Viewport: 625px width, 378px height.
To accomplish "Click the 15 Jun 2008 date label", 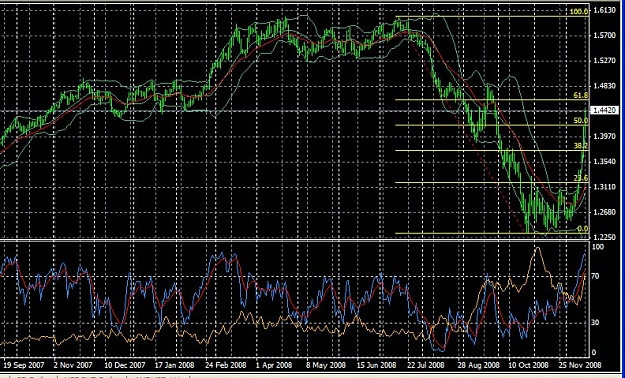I will point(376,365).
